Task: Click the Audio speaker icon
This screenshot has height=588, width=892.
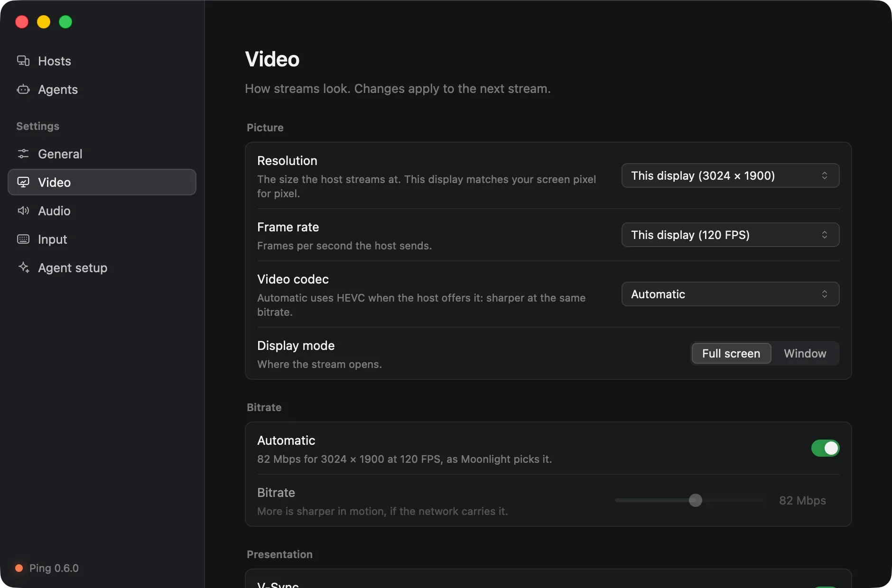Action: coord(23,211)
